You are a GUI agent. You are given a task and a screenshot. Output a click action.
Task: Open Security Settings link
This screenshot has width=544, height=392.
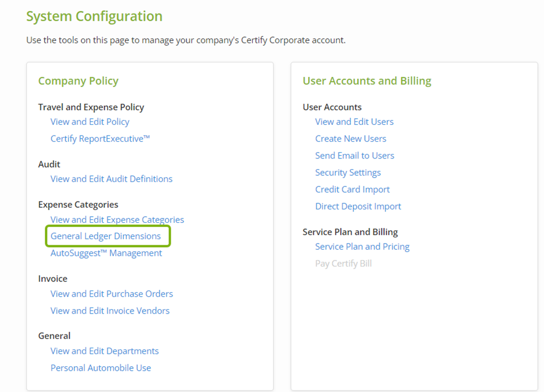coord(348,172)
